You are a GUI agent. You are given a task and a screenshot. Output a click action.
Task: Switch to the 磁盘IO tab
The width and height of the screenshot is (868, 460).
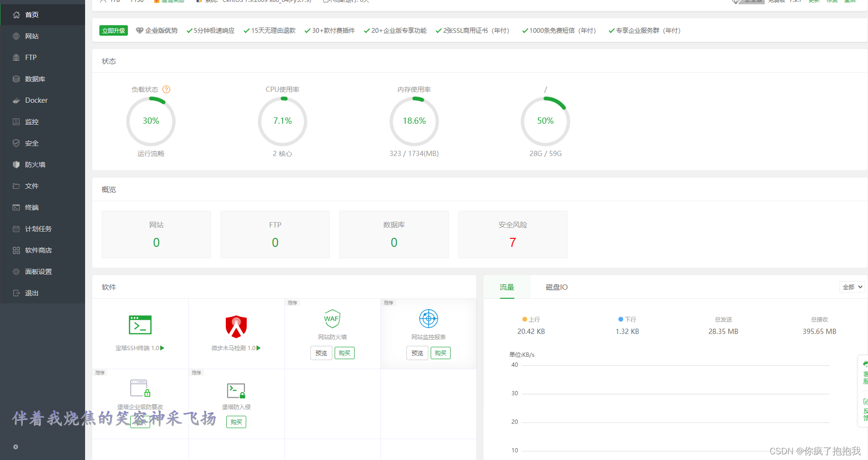[557, 287]
